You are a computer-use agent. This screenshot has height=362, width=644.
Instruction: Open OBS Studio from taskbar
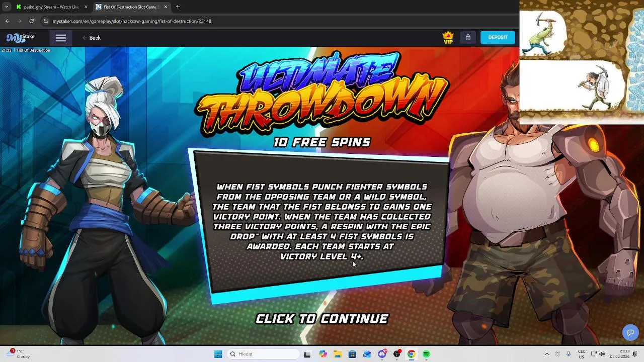pyautogui.click(x=397, y=354)
